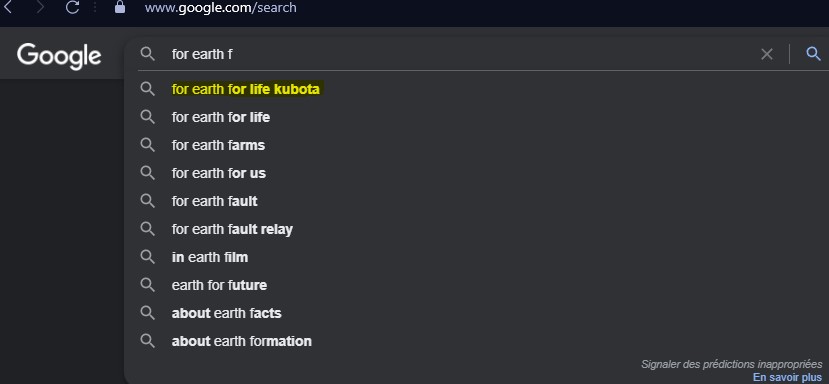Viewport: 829px width, 384px height.
Task: Go back using the browser back arrow
Action: [7, 7]
